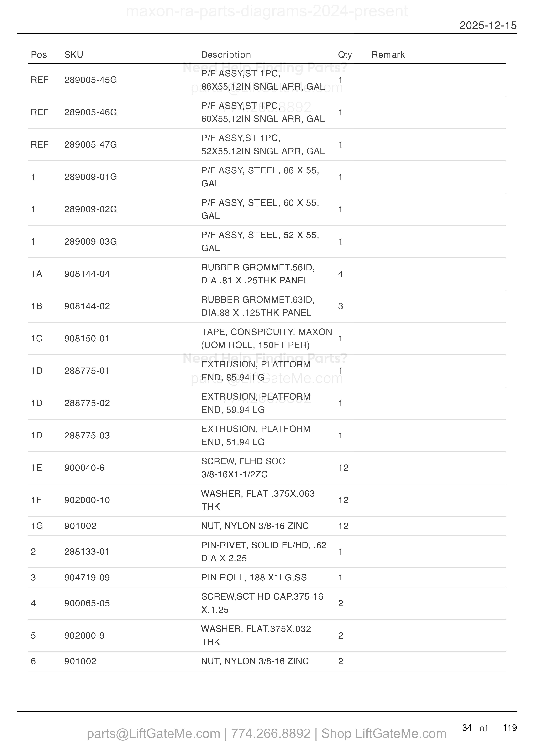The image size is (534, 756).
Task: Click the Remark column header
Action: [388, 55]
